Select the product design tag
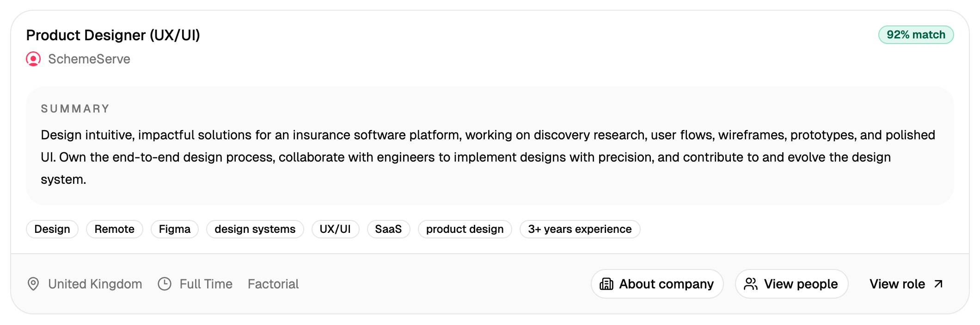980x325 pixels. [465, 229]
